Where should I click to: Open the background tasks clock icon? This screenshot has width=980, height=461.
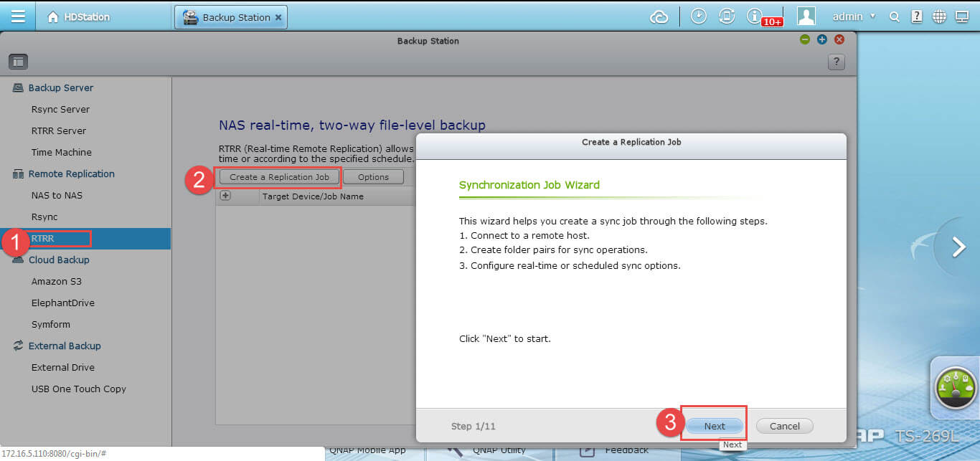[x=699, y=16]
